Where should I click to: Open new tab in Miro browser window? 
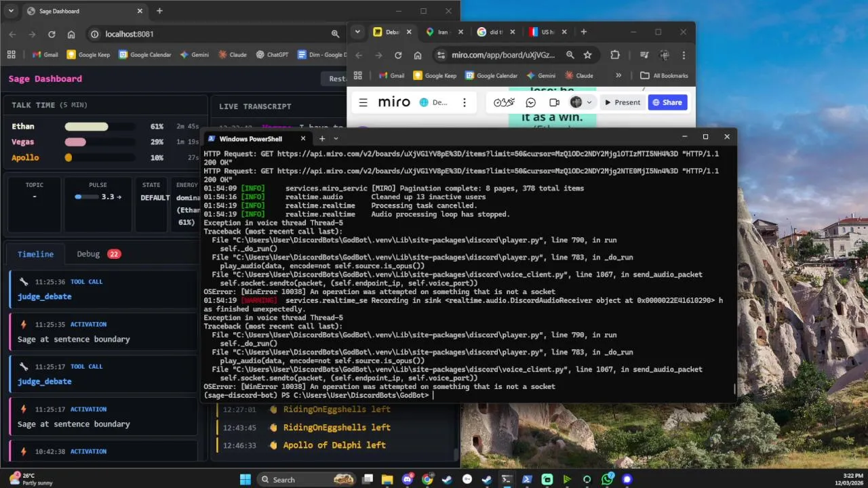[x=584, y=32]
